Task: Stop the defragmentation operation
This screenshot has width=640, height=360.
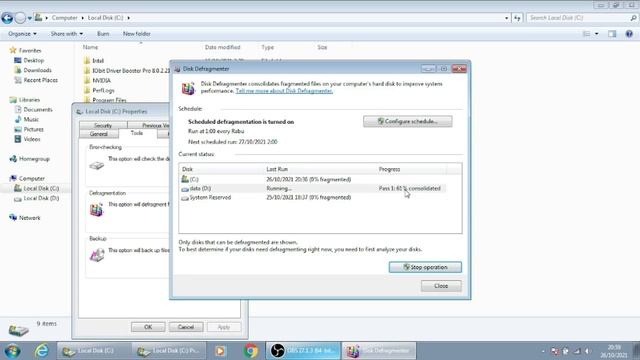Action: click(425, 267)
